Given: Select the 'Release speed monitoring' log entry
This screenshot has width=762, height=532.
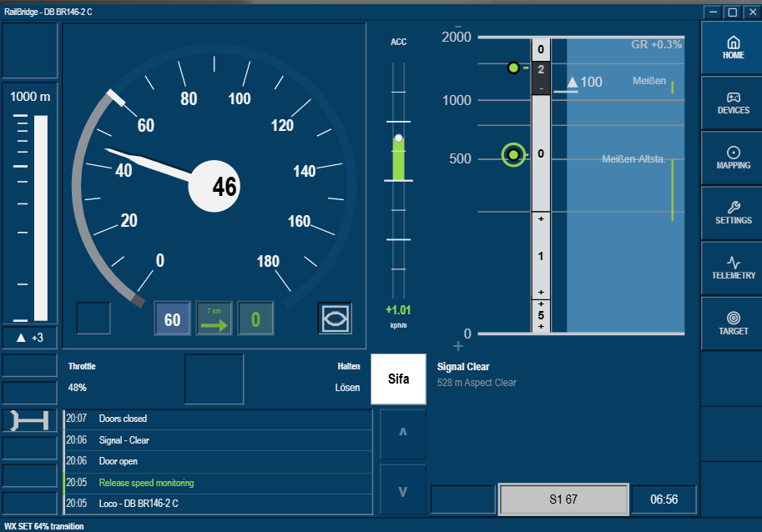Looking at the screenshot, I should pyautogui.click(x=218, y=483).
